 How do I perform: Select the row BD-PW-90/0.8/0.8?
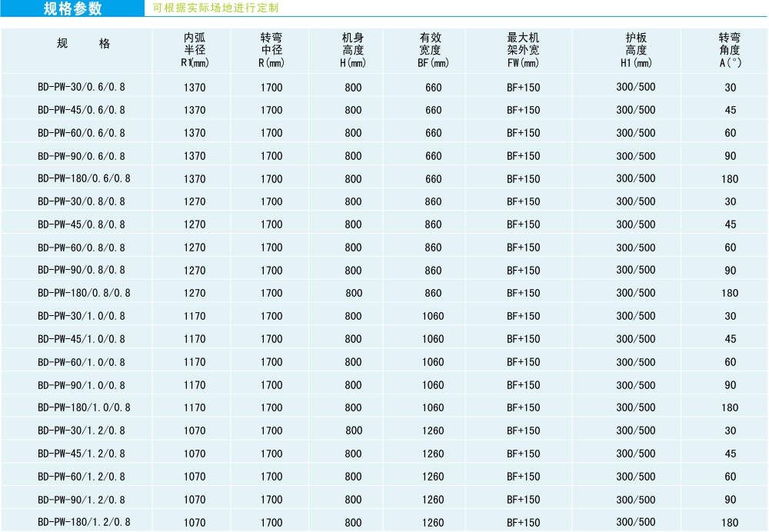(384, 270)
